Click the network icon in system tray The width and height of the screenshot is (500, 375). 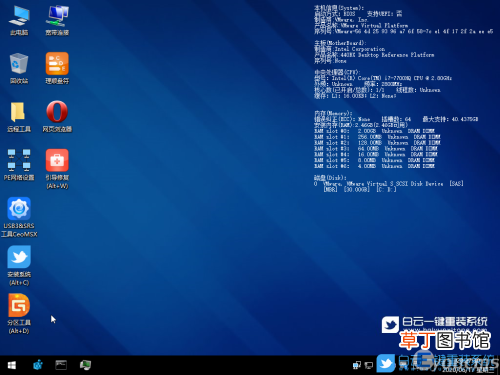coord(357,365)
